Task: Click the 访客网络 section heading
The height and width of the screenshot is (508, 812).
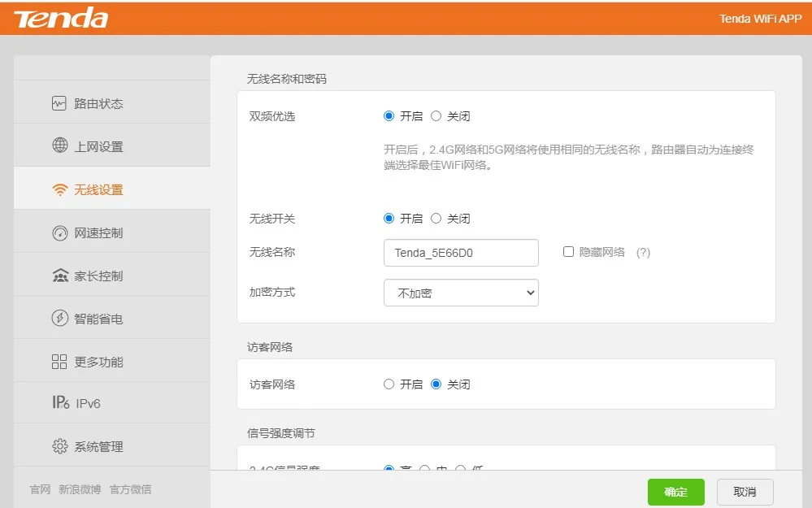Action: 270,347
